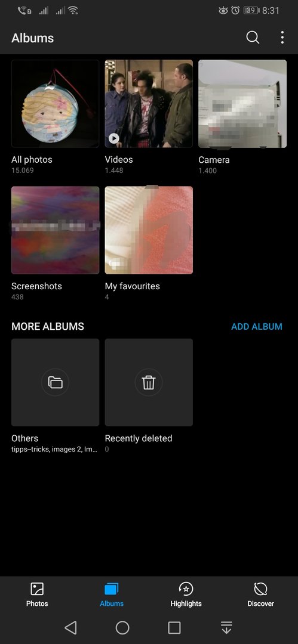This screenshot has width=298, height=644.
Task: Tap the Others album label text
Action: tap(24, 438)
